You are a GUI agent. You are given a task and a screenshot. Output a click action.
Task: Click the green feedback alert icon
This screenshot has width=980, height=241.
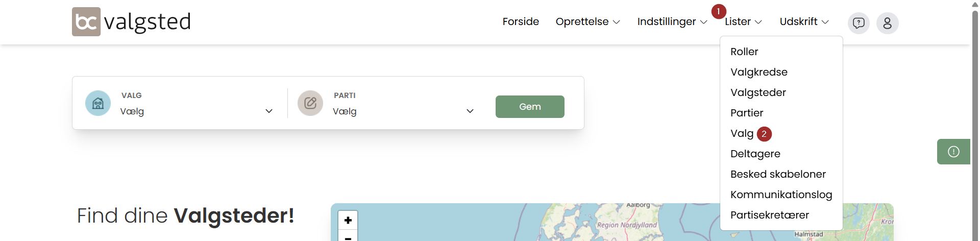pos(953,152)
